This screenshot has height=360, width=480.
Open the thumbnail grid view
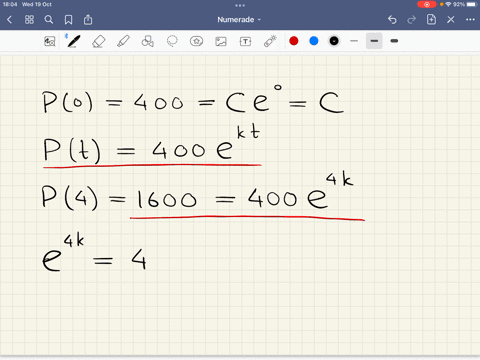point(29,20)
